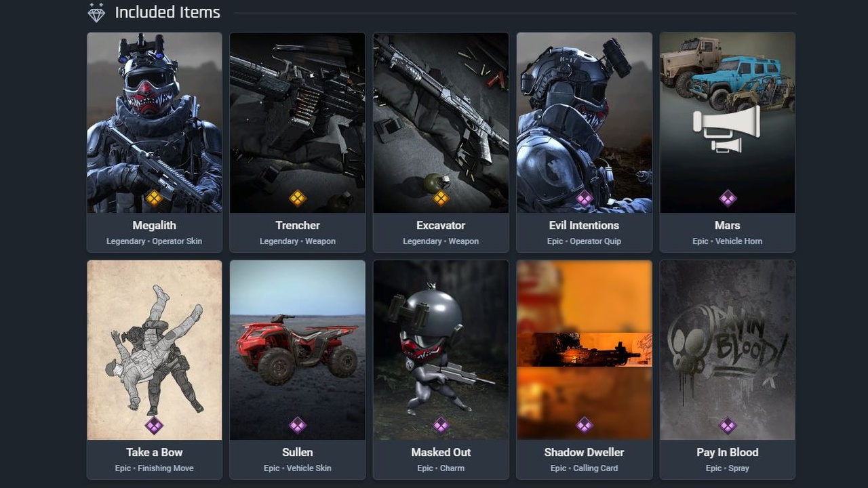Click the diamond icon beside Included Items
This screenshot has width=868, height=488.
coord(96,12)
